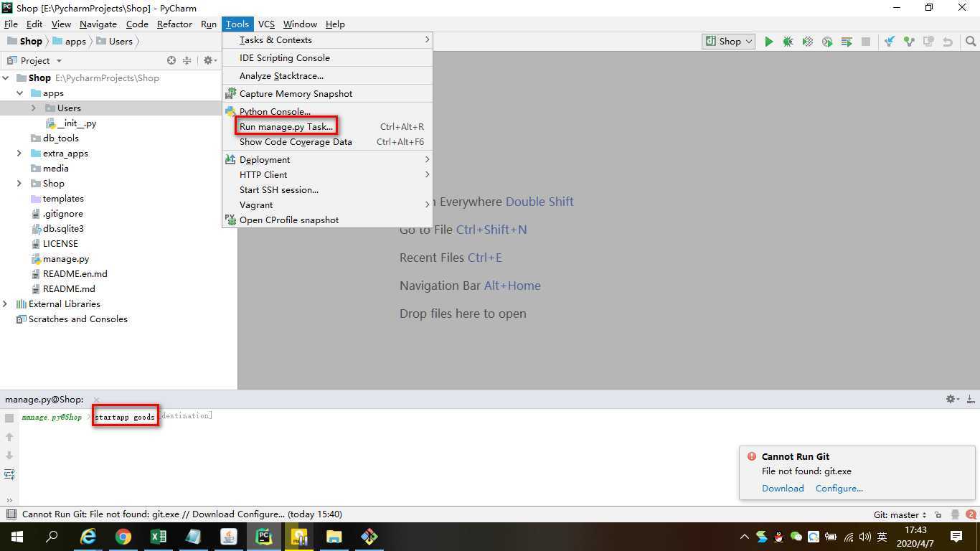
Task: Click the collapse all icon in Project panel
Action: point(187,60)
